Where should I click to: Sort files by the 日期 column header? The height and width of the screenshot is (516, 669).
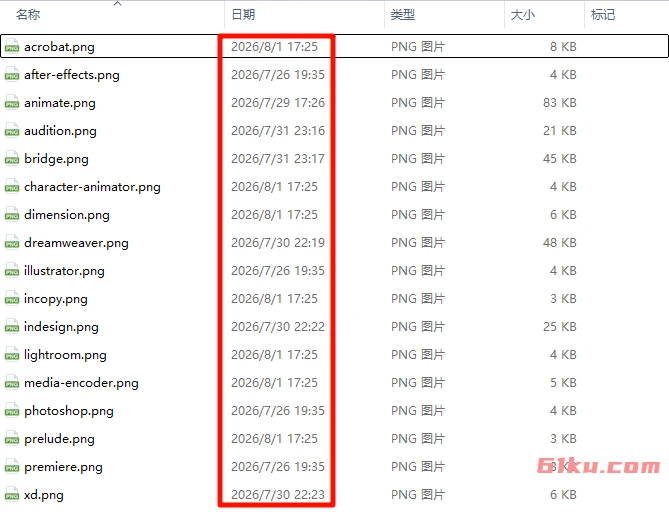pos(243,15)
